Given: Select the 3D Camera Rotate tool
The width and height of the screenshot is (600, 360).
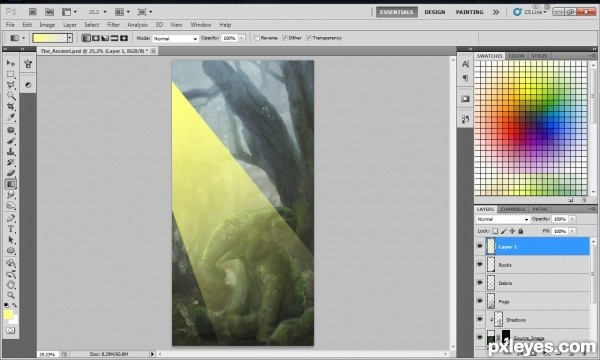Looking at the screenshot, I should pyautogui.click(x=11, y=274).
